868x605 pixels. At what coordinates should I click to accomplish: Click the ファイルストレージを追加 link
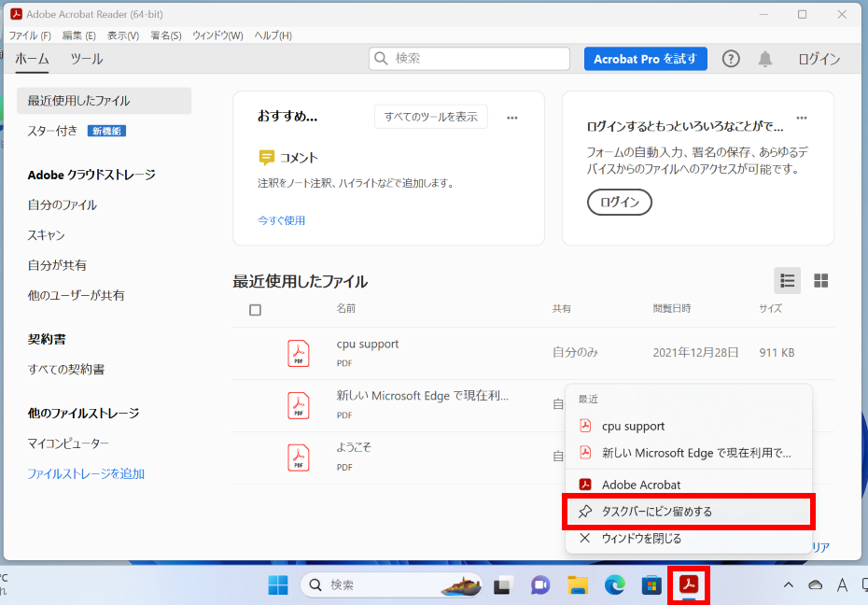click(x=86, y=473)
